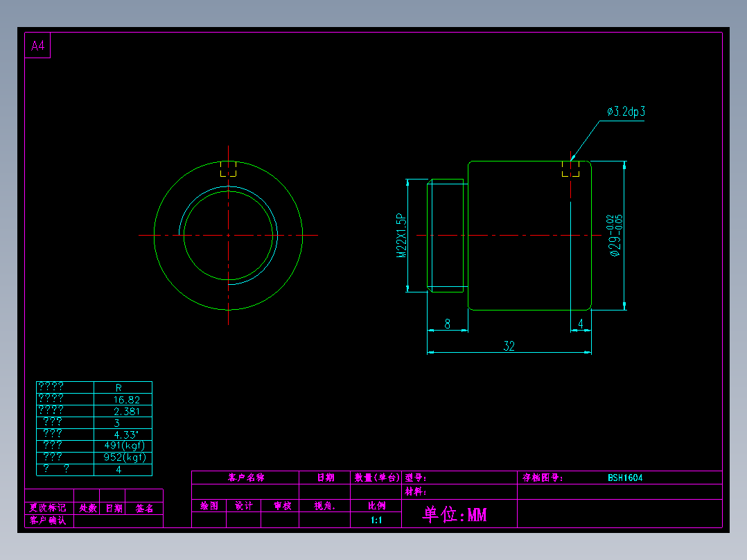Select the ø3.2dp3 hole annotation

626,112
